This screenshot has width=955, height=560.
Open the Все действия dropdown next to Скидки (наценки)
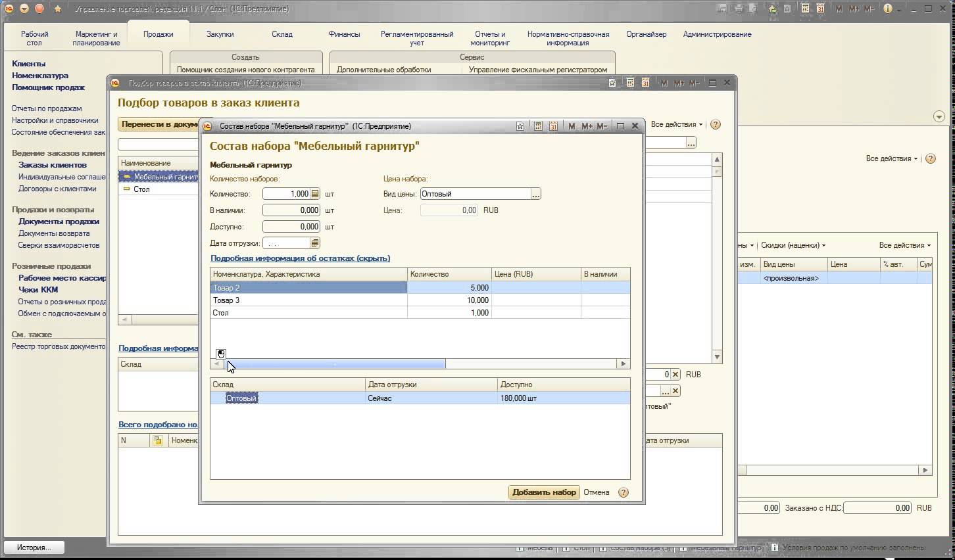(904, 245)
